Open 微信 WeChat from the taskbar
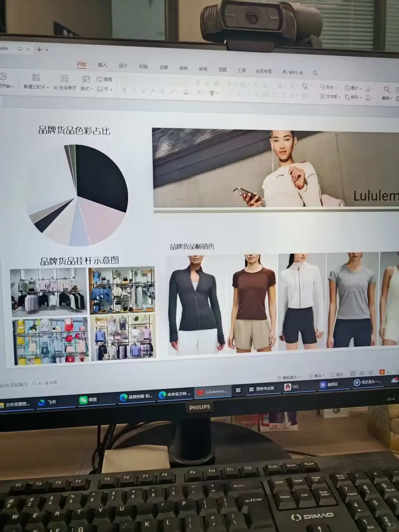The width and height of the screenshot is (399, 532). pos(88,399)
